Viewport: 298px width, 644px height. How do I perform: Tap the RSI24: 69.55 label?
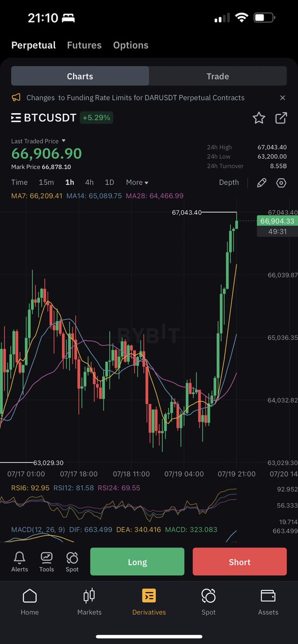pyautogui.click(x=119, y=488)
